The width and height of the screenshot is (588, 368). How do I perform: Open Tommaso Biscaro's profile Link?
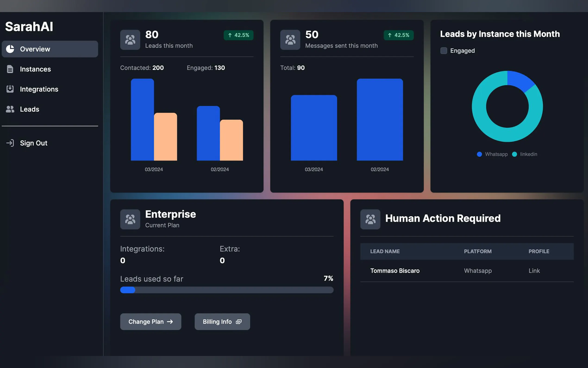(534, 271)
